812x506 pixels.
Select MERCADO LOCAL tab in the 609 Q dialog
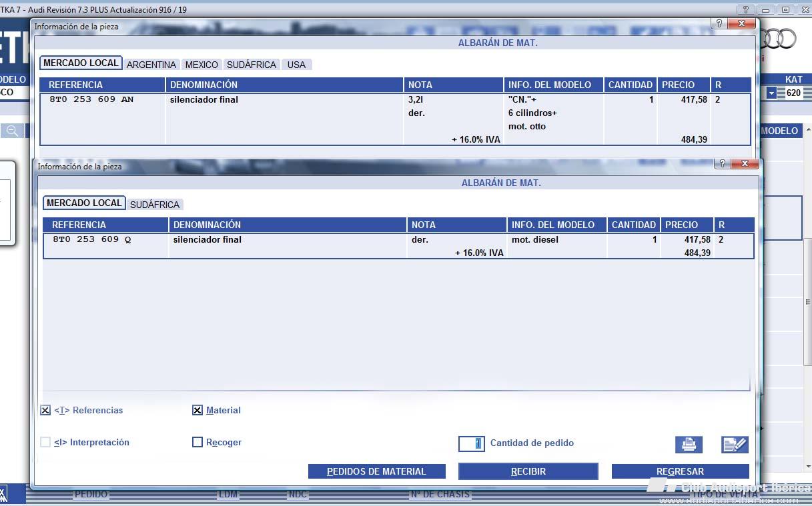coord(84,203)
